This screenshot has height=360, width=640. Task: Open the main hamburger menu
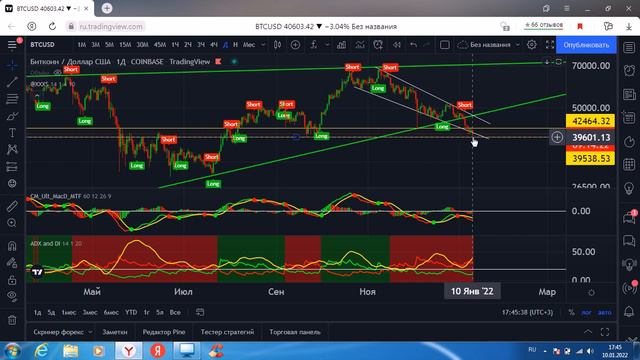tap(12, 44)
